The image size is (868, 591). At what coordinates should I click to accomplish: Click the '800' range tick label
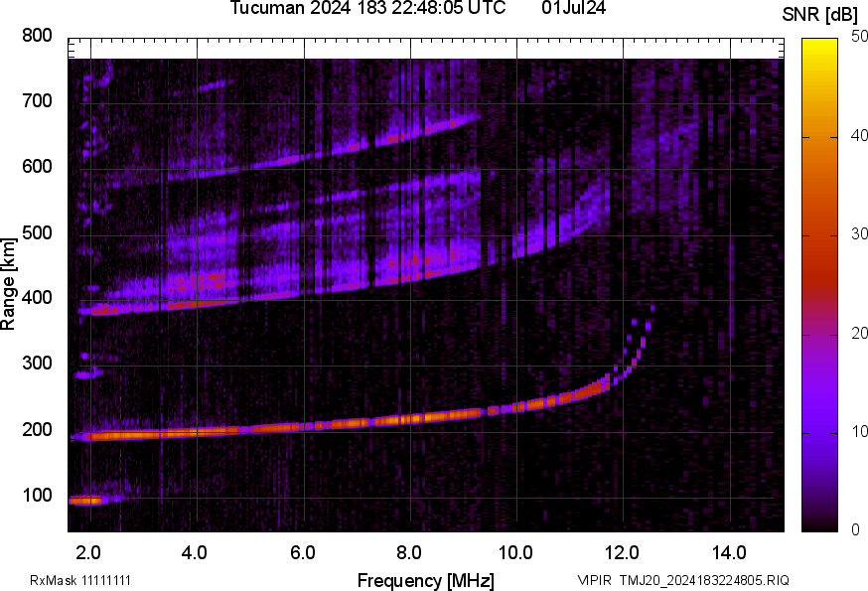(37, 36)
